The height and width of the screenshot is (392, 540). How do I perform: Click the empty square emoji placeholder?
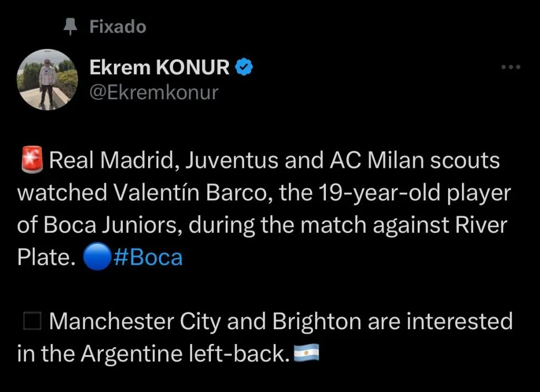[x=32, y=322]
